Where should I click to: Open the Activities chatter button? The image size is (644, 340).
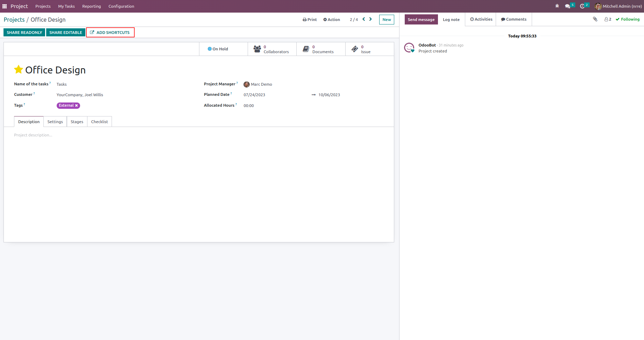coord(481,19)
